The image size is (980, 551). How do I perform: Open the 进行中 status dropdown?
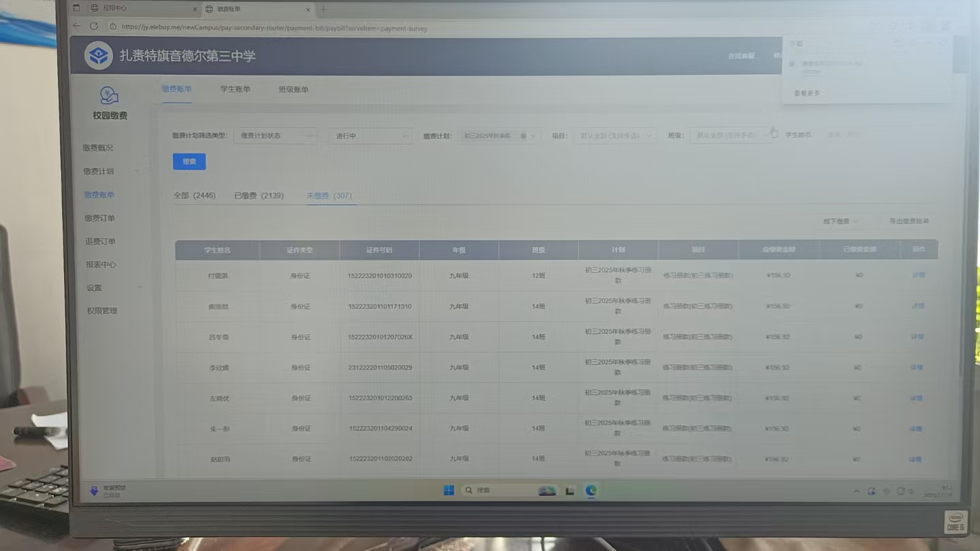point(370,136)
